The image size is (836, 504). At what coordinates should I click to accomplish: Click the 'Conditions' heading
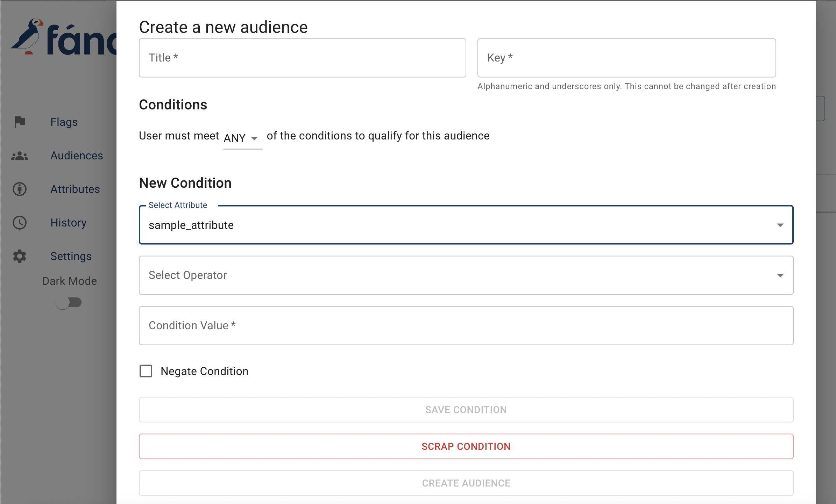point(173,105)
